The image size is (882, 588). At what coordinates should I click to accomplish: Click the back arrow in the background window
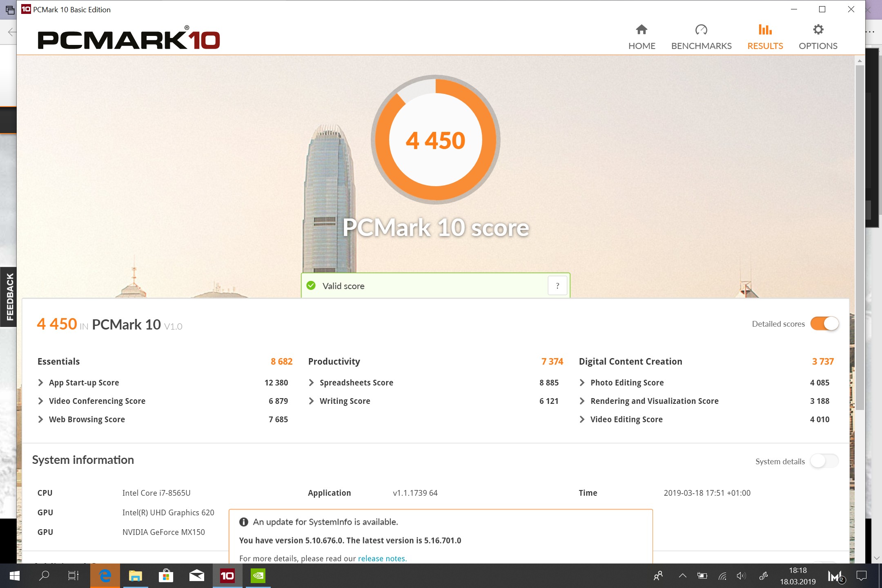click(x=12, y=32)
